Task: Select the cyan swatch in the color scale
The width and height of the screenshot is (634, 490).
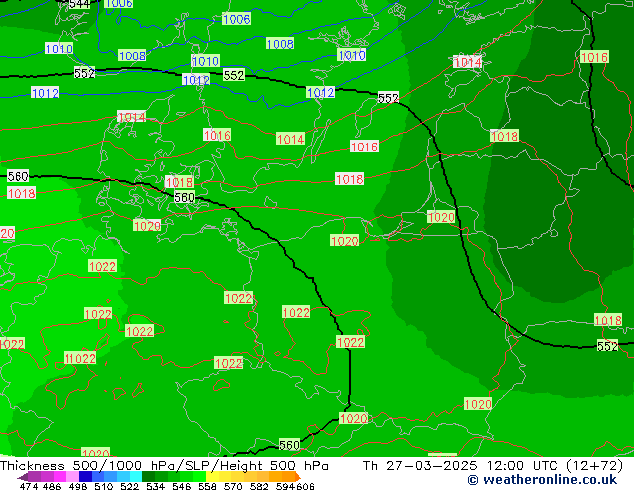Action: pos(136,477)
